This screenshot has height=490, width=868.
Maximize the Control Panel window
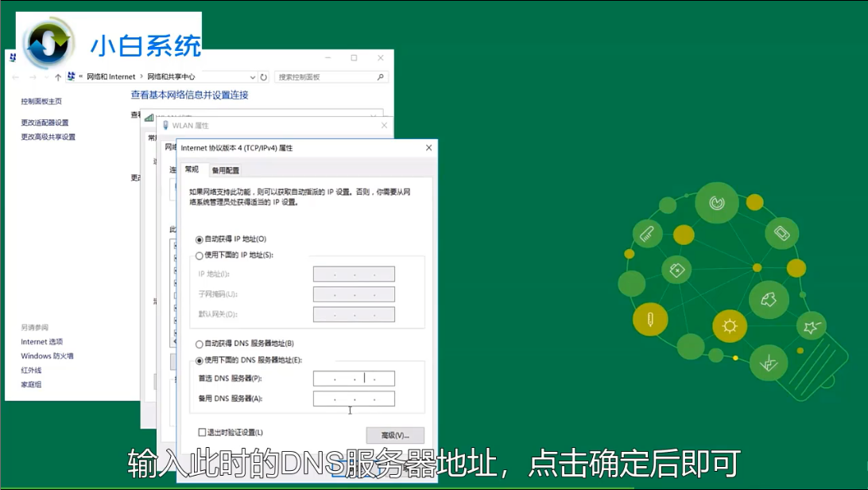click(354, 57)
